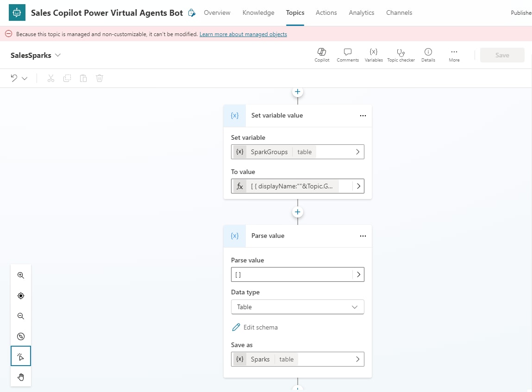Expand the SalesSparks topic name dropdown
The image size is (532, 392).
(58, 55)
